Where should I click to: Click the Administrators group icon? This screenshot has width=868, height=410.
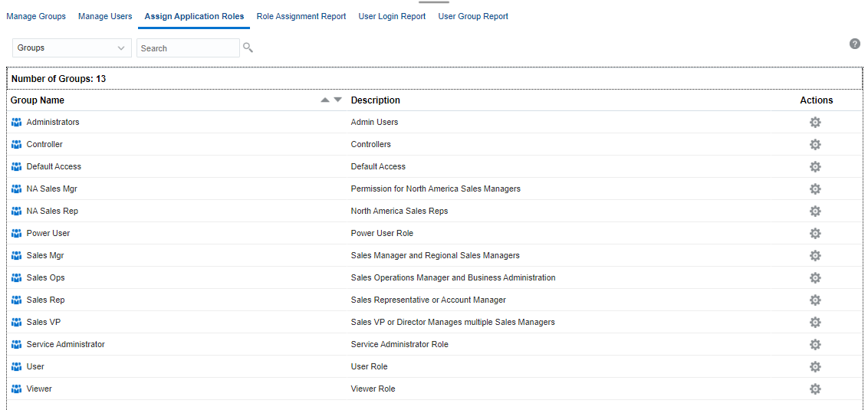coord(16,122)
